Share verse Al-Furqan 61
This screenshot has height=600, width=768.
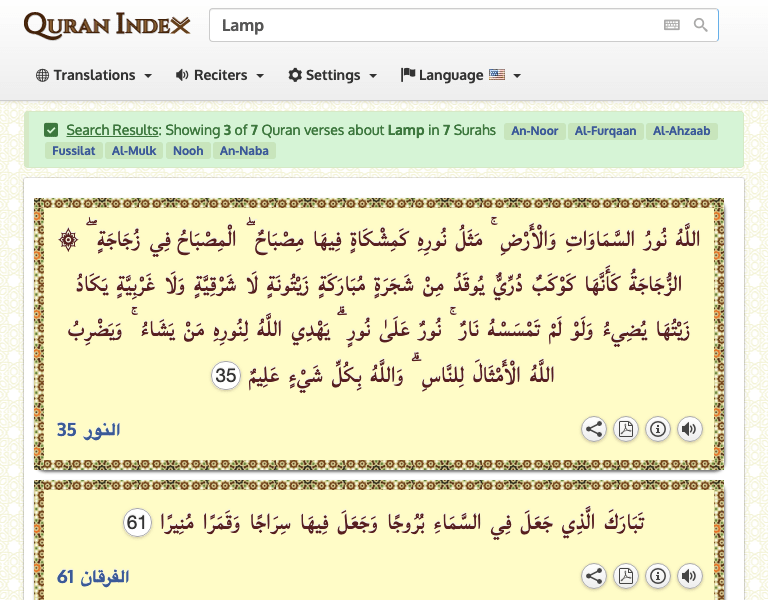click(594, 576)
